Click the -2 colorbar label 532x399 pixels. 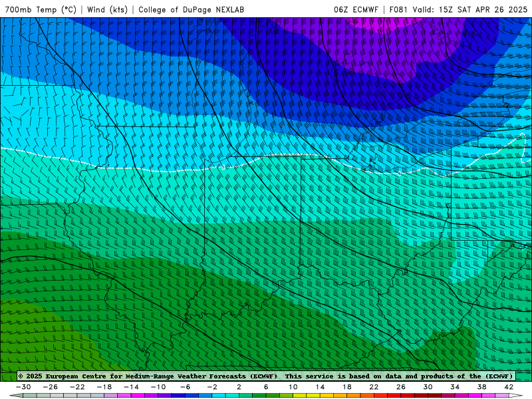[x=212, y=387]
